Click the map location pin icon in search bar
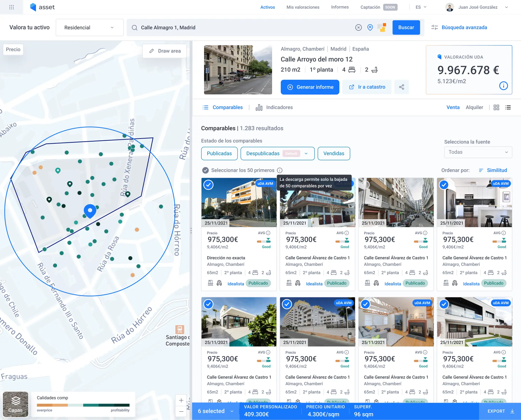 click(370, 27)
